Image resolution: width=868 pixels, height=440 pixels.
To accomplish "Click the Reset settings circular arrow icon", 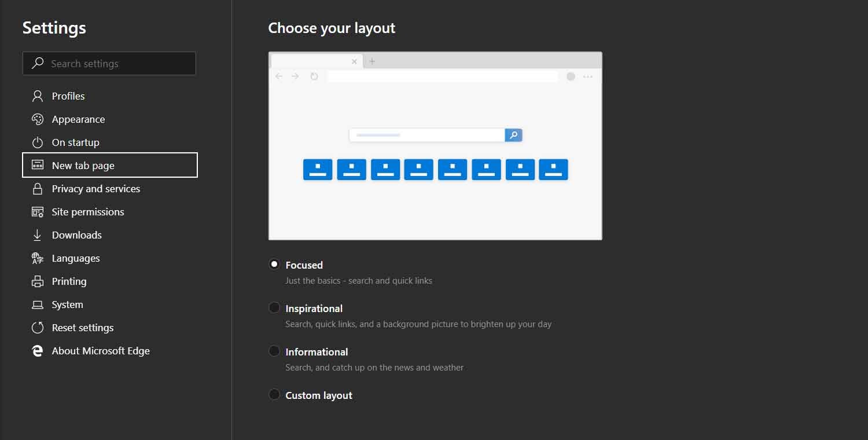I will 38,328.
